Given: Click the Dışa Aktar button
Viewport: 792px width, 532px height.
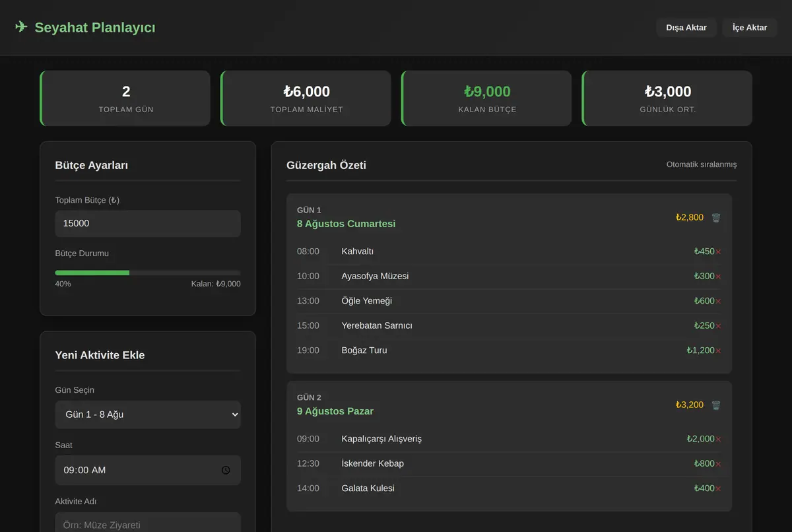Looking at the screenshot, I should pyautogui.click(x=686, y=28).
